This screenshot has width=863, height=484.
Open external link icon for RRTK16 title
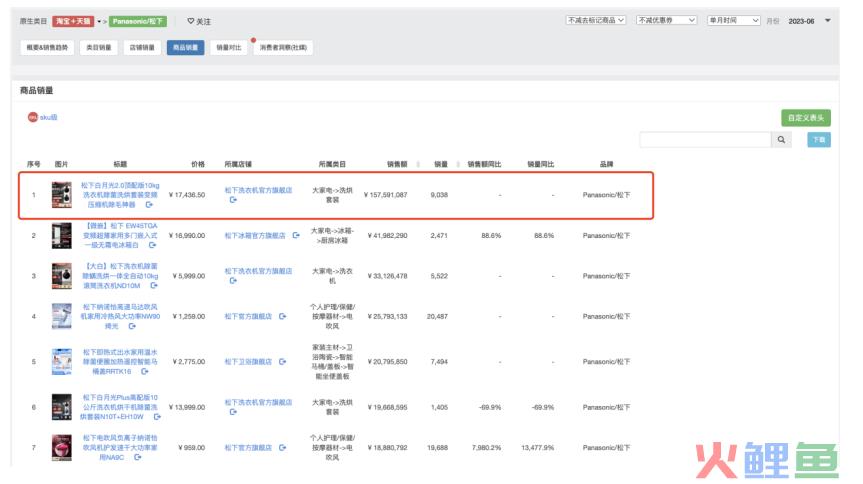[145, 372]
